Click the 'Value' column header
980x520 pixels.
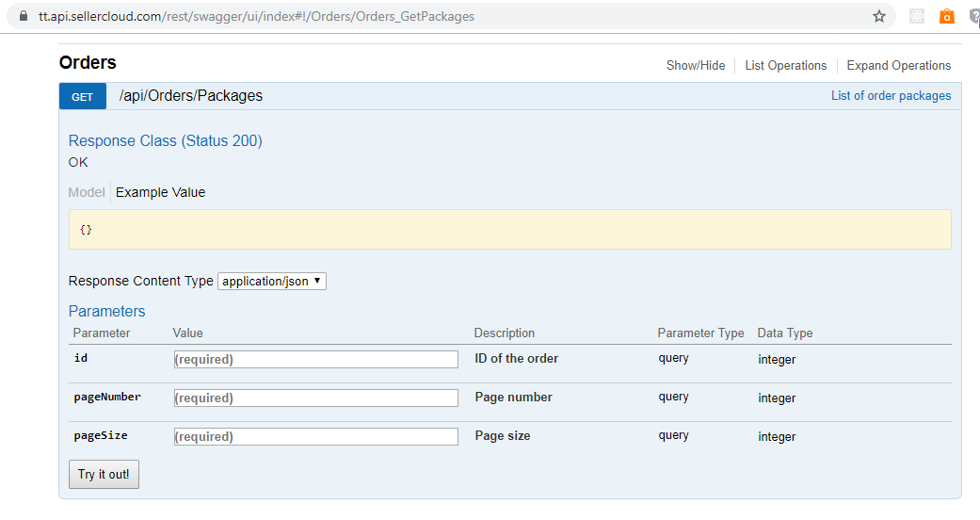tap(187, 333)
